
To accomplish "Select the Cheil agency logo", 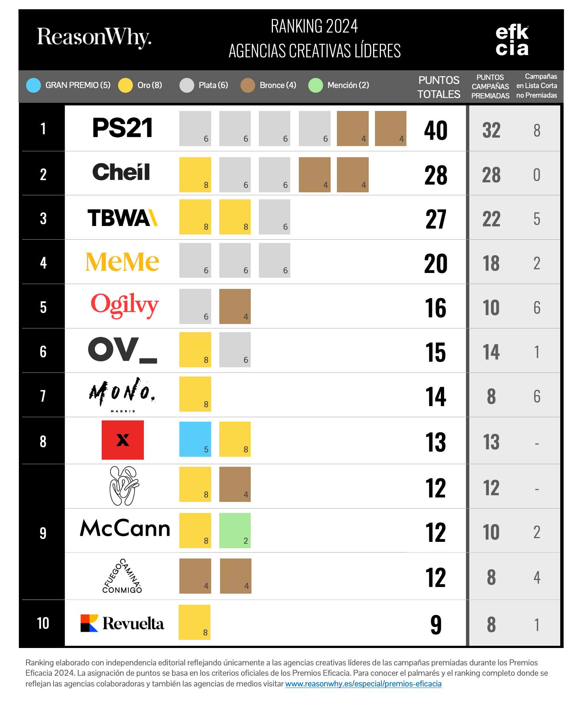I will click(121, 172).
